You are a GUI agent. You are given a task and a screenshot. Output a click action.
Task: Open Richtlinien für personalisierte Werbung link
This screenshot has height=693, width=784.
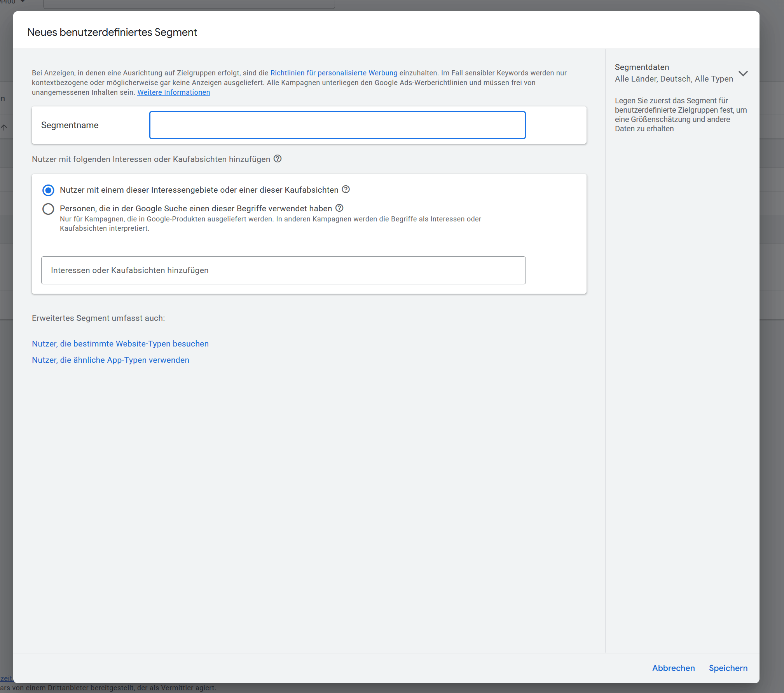(334, 73)
